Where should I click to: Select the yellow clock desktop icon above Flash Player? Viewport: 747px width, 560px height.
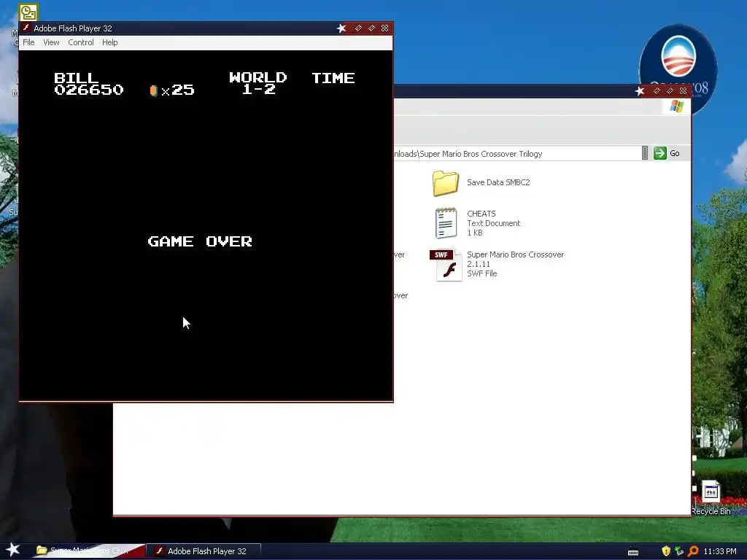28,12
